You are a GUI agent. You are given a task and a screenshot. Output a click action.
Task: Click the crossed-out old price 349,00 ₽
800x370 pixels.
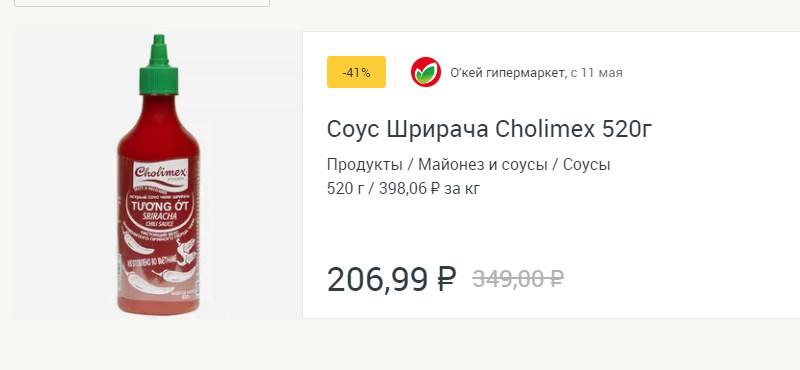[x=518, y=279]
